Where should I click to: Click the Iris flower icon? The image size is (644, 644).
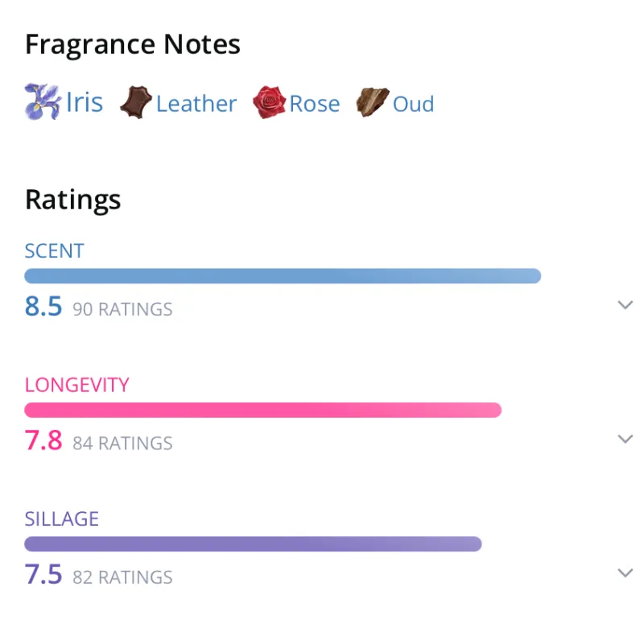coord(43,102)
